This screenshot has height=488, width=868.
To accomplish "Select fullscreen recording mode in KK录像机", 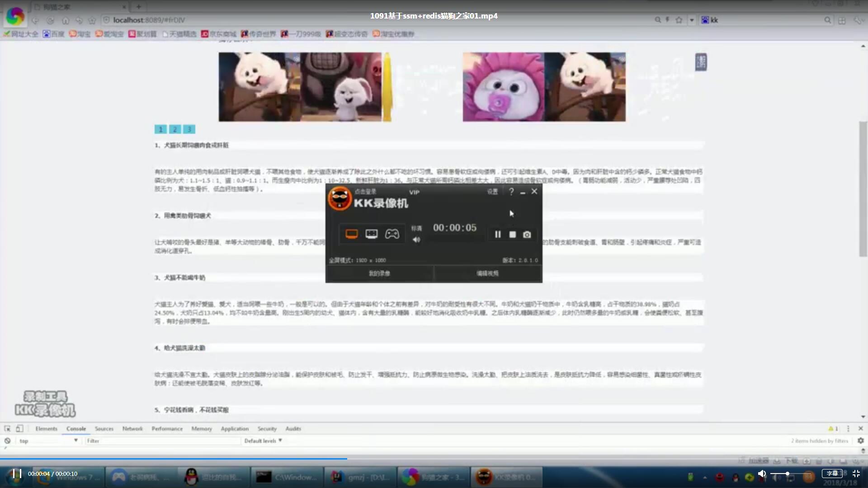I will pos(351,234).
